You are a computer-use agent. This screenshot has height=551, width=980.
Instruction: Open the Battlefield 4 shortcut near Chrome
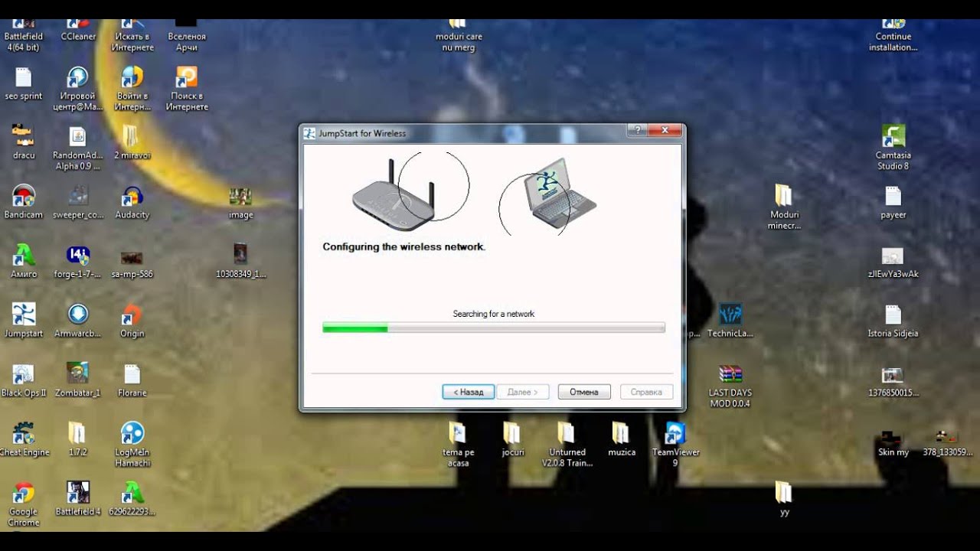click(x=78, y=498)
